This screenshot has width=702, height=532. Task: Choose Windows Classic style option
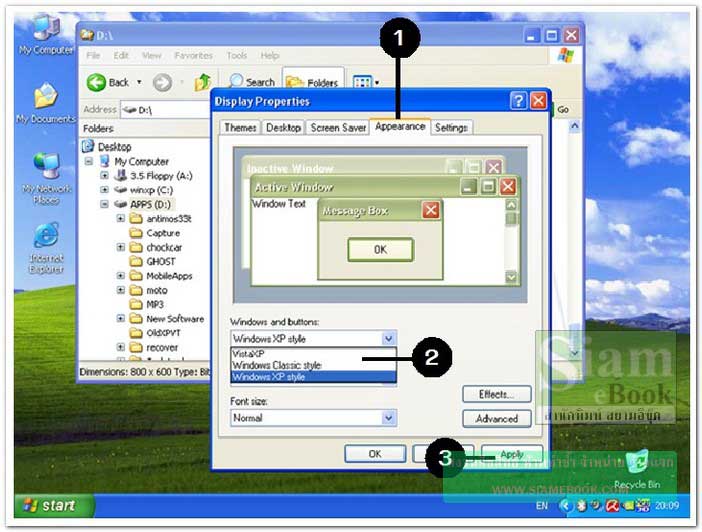coord(313,365)
